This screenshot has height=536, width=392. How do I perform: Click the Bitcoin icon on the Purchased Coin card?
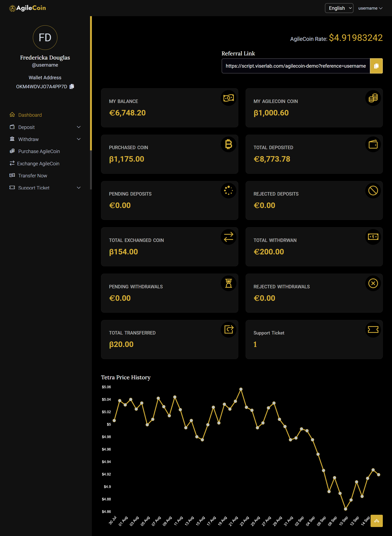(x=228, y=144)
